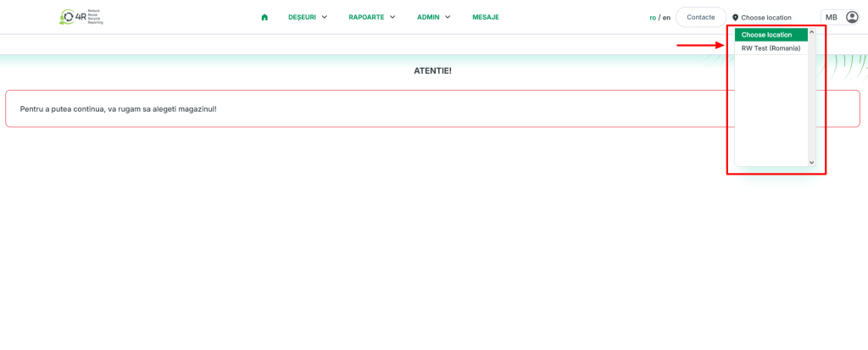Click the green Home icon
This screenshot has width=868, height=350.
click(264, 17)
